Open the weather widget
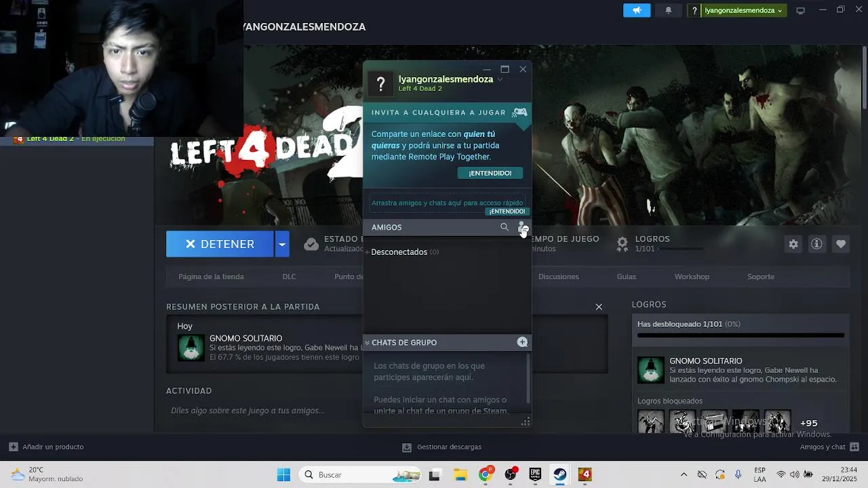Viewport: 868px width, 488px height. click(46, 474)
